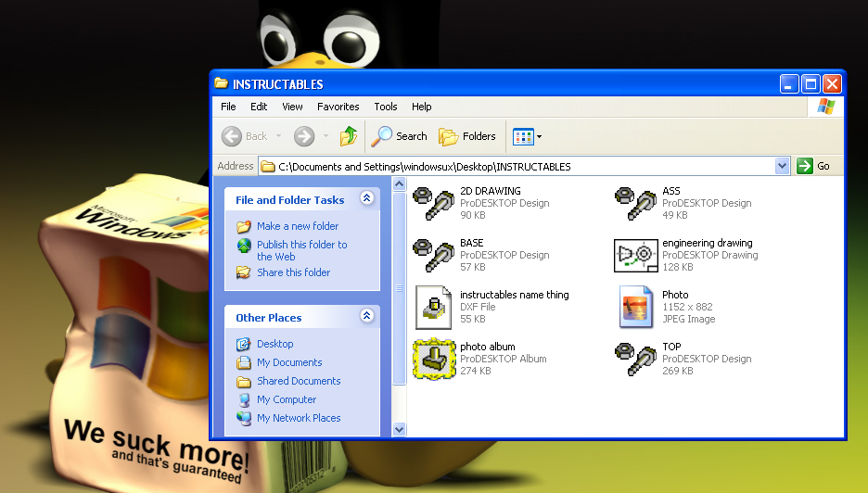Click the Forward navigation arrow
The image size is (868, 493).
coord(304,136)
